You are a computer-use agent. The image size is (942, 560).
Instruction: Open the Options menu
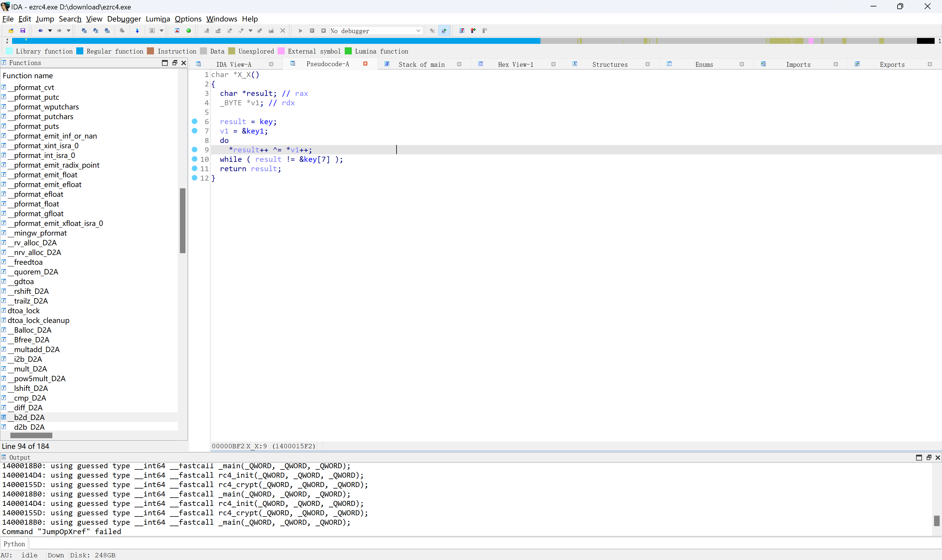click(188, 19)
